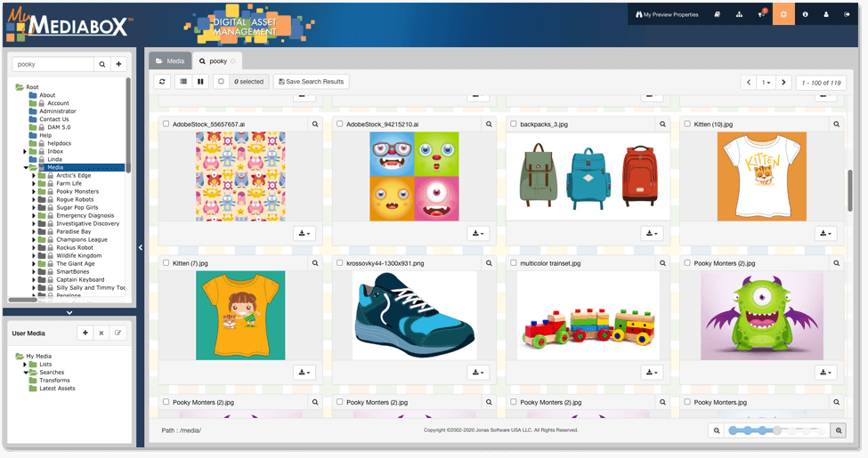Check the krossovky44-1300x931.png checkbox
The width and height of the screenshot is (868, 458).
340,262
